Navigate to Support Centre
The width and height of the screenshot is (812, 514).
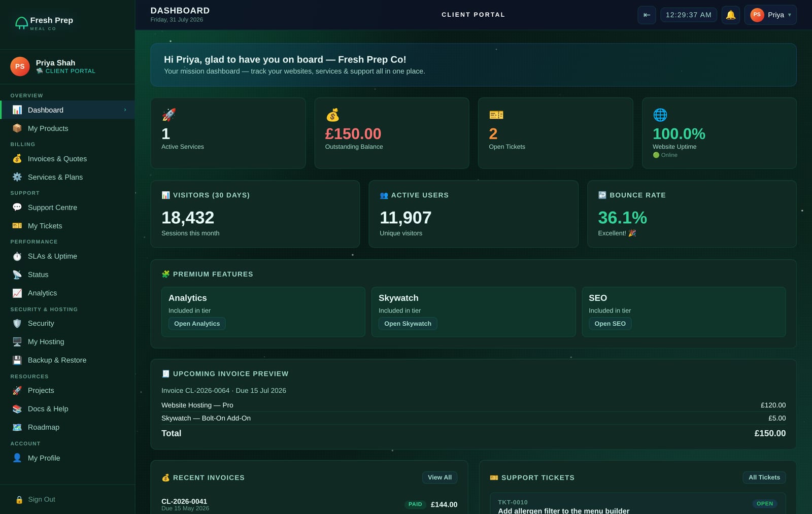point(67,208)
